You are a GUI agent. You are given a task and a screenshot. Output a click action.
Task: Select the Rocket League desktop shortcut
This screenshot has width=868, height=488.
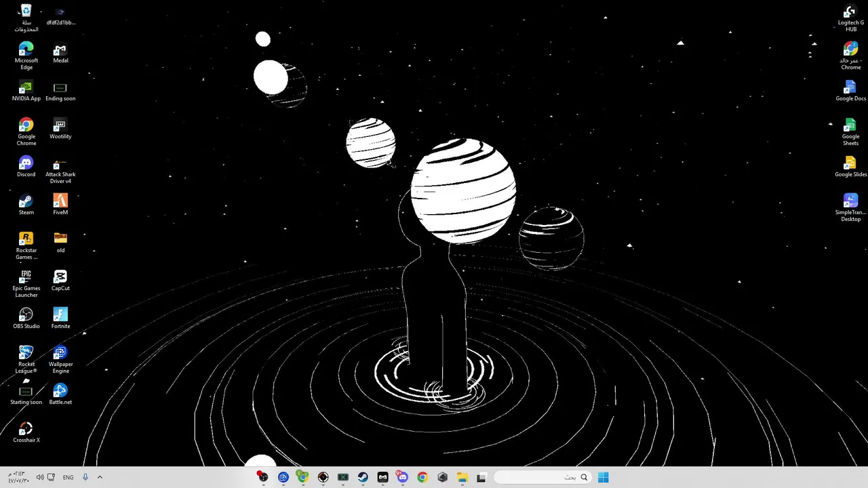click(26, 360)
